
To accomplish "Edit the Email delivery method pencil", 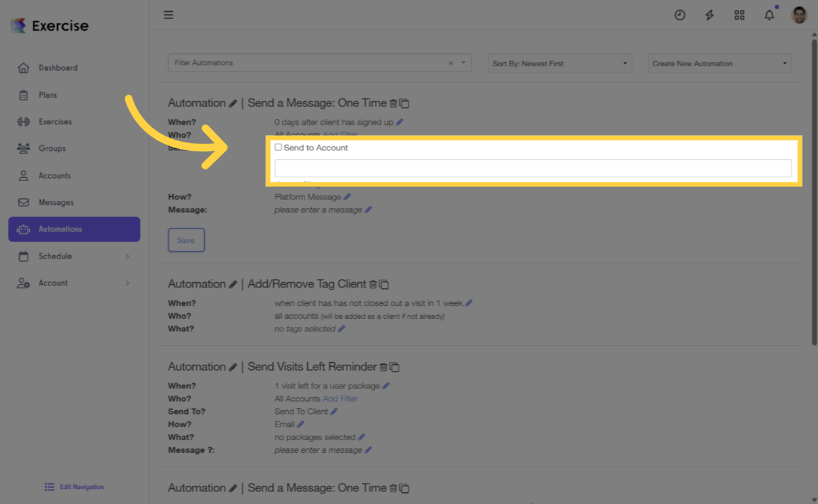I will 301,425.
